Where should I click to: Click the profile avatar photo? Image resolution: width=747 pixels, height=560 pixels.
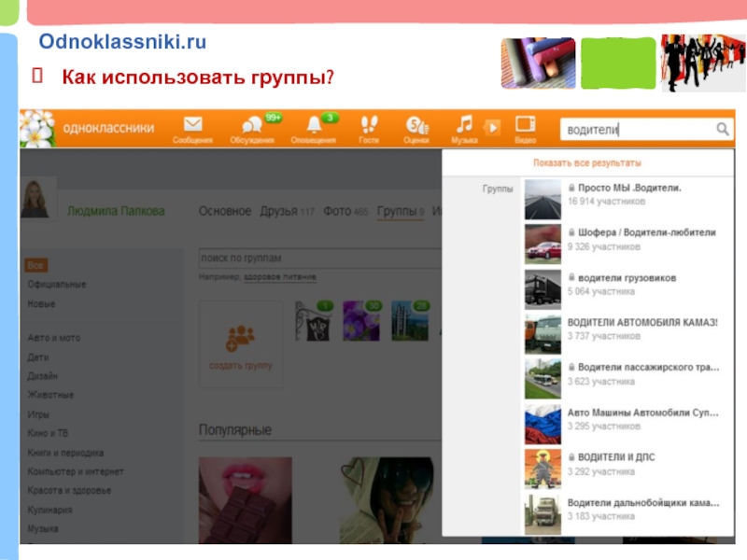click(35, 199)
